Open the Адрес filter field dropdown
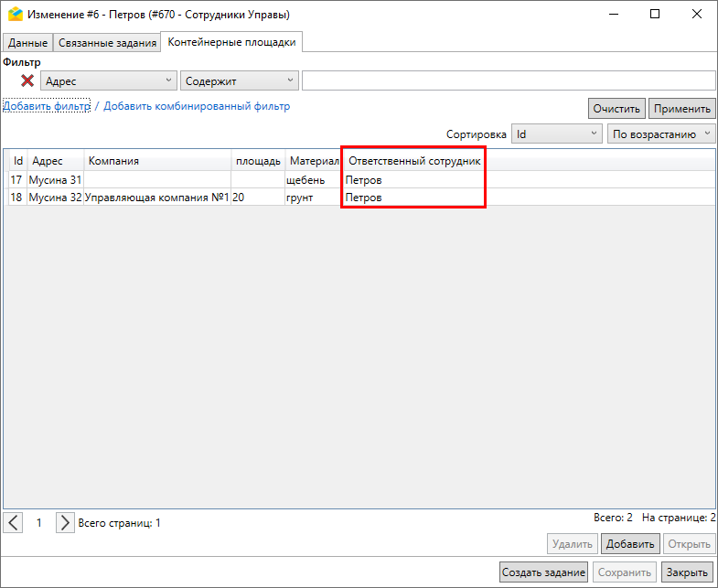Viewport: 718px width, 588px height. coord(109,80)
